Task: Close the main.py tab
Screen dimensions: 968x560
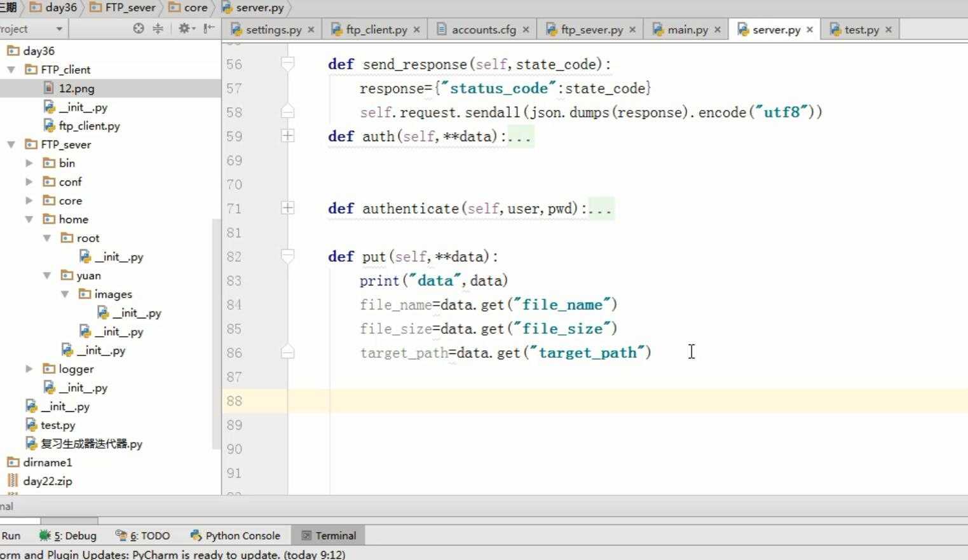Action: tap(718, 30)
